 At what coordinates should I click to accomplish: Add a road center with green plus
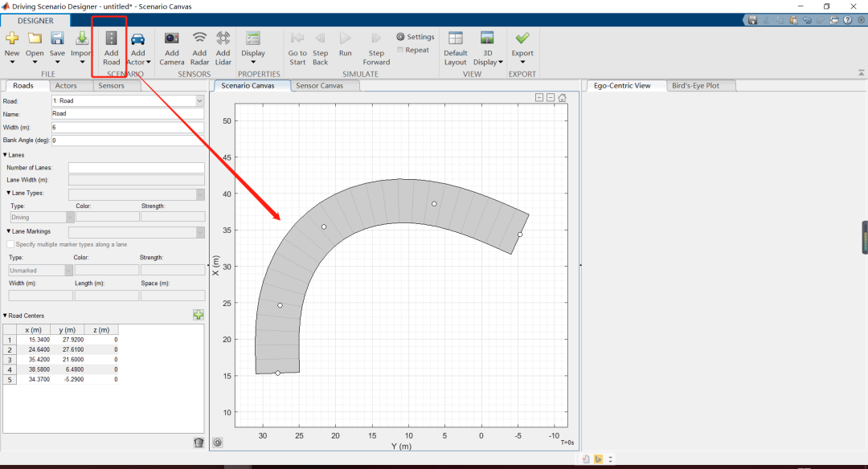tap(199, 315)
